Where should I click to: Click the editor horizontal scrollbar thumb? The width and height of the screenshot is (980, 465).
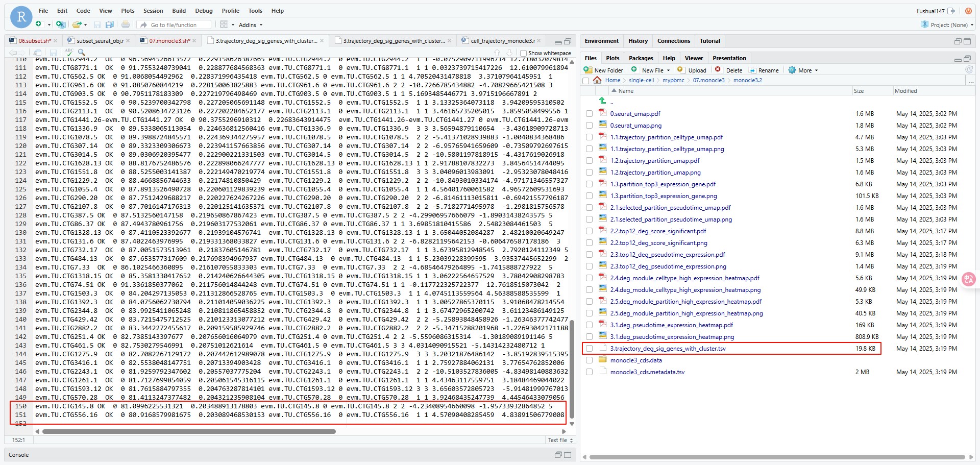(x=189, y=431)
